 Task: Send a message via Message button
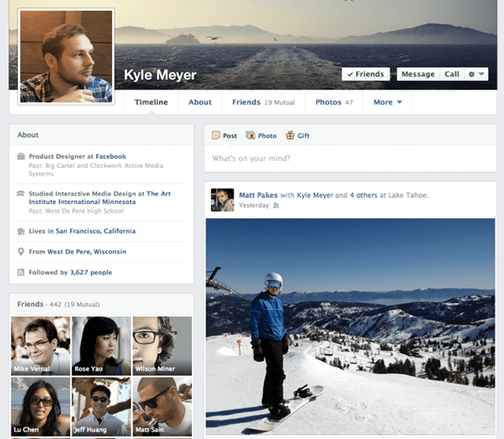point(418,74)
